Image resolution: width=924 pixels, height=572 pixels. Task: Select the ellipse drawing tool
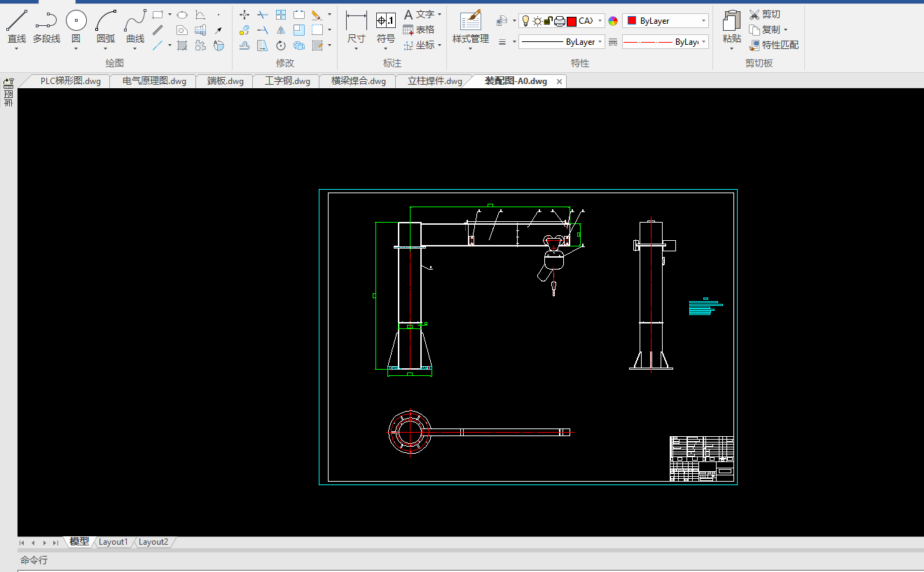(181, 14)
